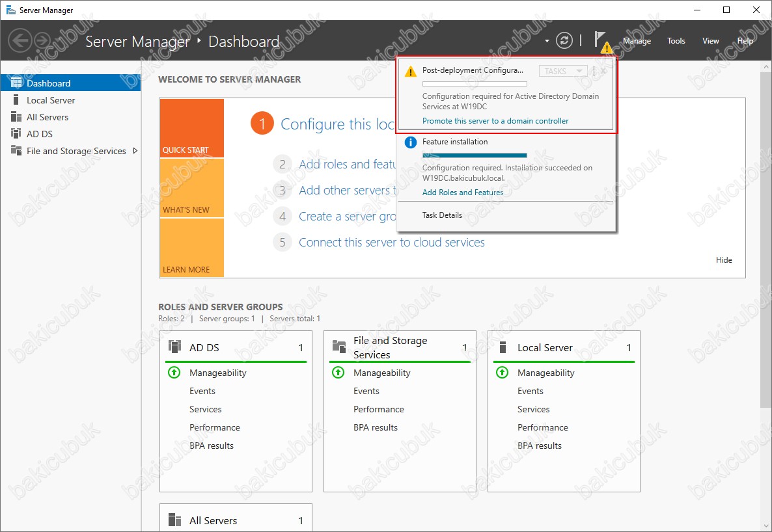Click the Post-deployment progress bar
Screen dimensions: 772x532
click(x=475, y=84)
